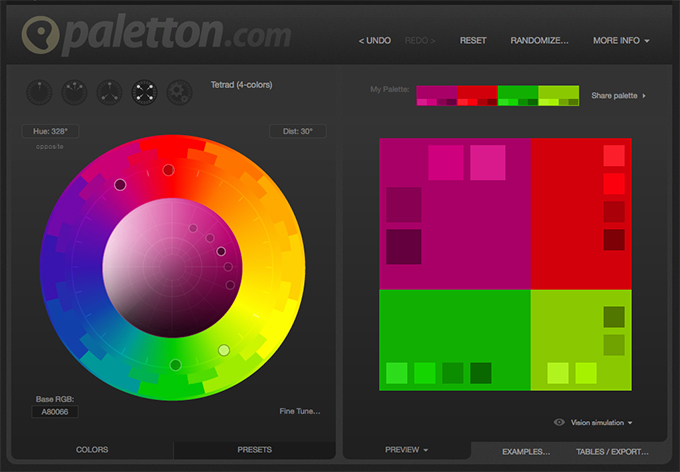Open Fine Tune settings
680x472 pixels.
300,411
